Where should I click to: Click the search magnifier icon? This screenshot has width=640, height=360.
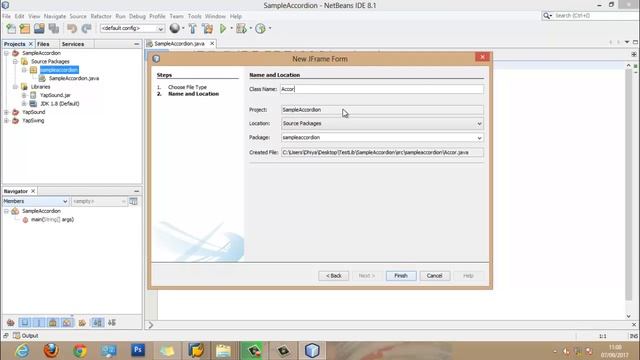[547, 16]
